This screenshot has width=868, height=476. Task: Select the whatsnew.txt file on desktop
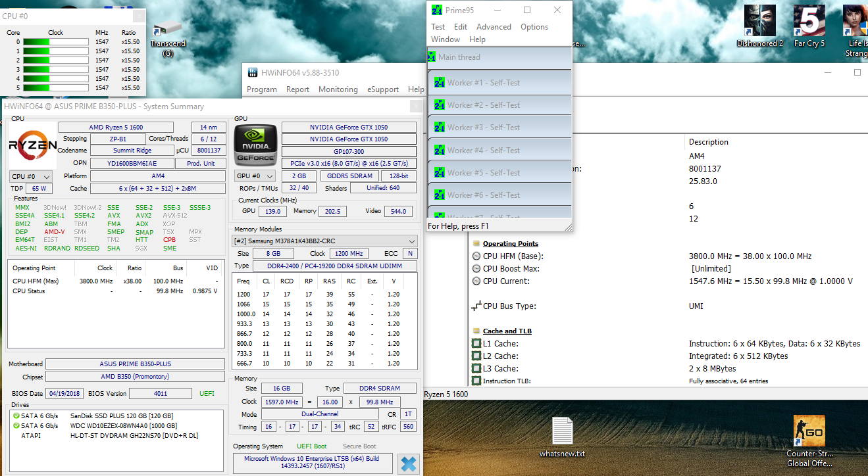pyautogui.click(x=562, y=437)
